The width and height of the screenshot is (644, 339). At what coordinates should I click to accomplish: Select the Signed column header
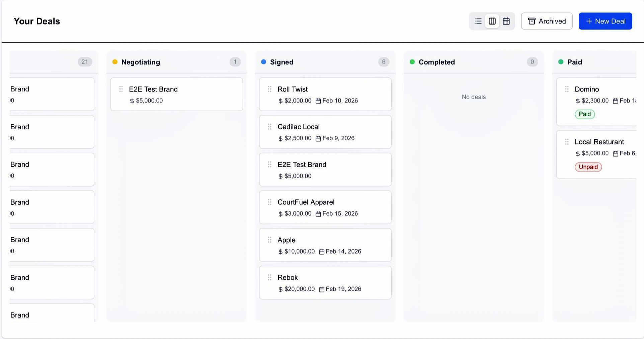[x=282, y=62]
